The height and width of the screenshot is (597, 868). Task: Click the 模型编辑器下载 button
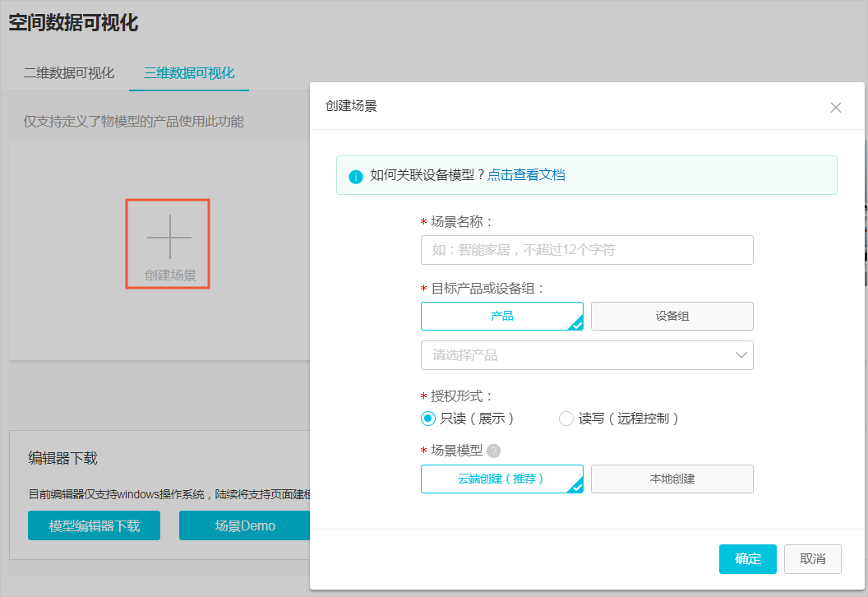94,526
